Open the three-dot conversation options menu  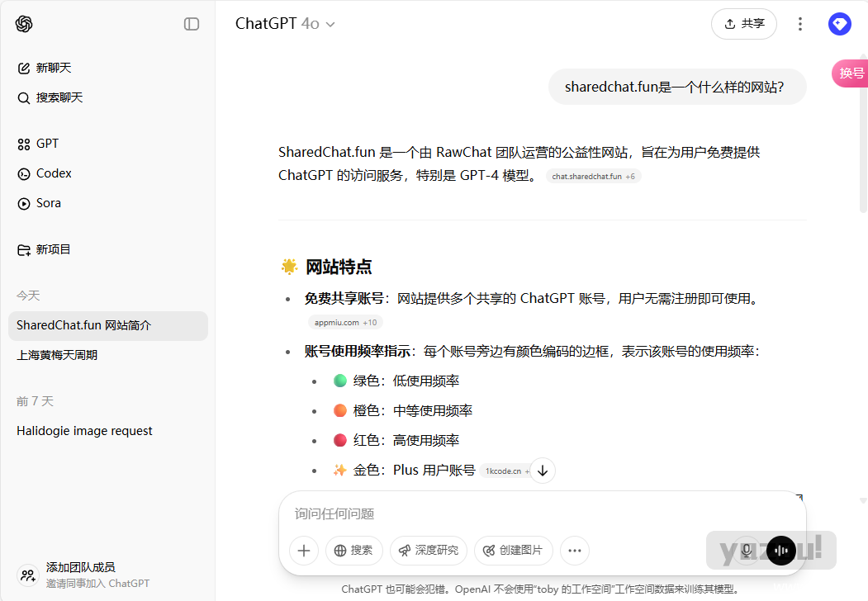[x=800, y=24]
